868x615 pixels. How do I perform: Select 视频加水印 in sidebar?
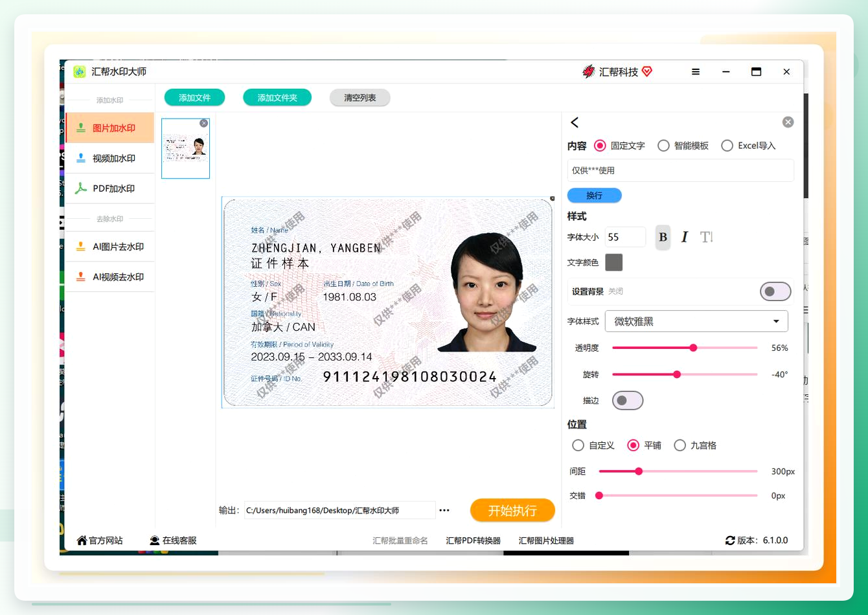110,158
